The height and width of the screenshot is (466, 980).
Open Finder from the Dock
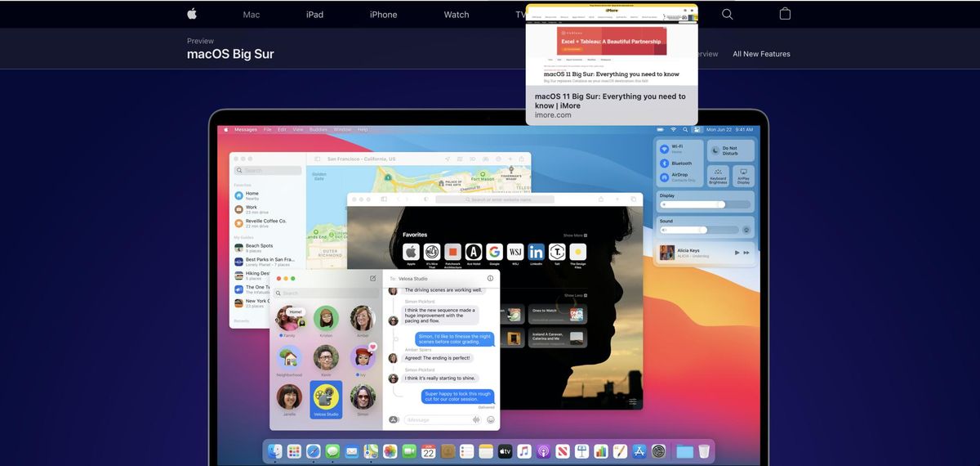pos(275,451)
